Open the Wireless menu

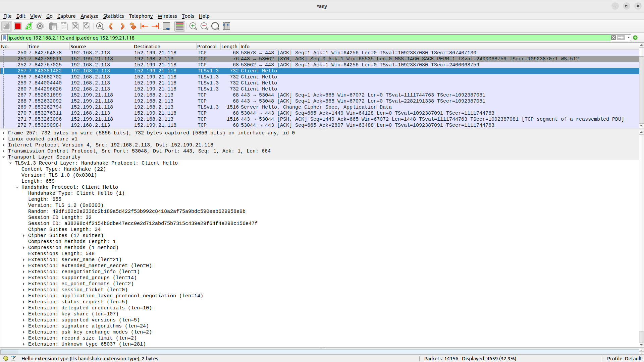(167, 16)
